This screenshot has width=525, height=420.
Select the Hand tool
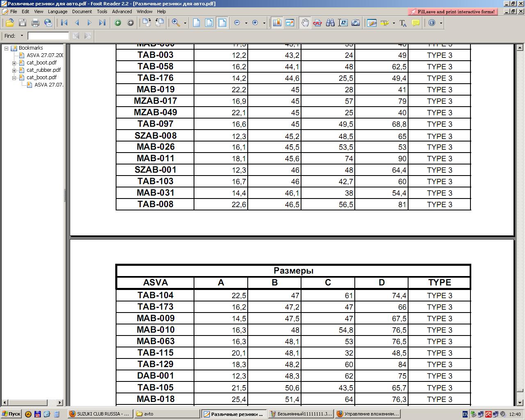tap(304, 23)
